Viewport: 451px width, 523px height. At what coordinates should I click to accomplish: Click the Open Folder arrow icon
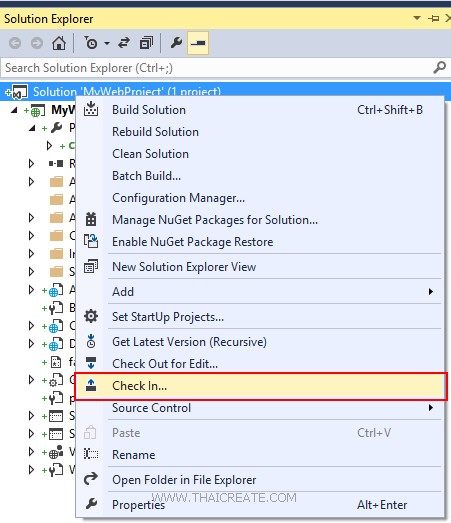[x=91, y=479]
